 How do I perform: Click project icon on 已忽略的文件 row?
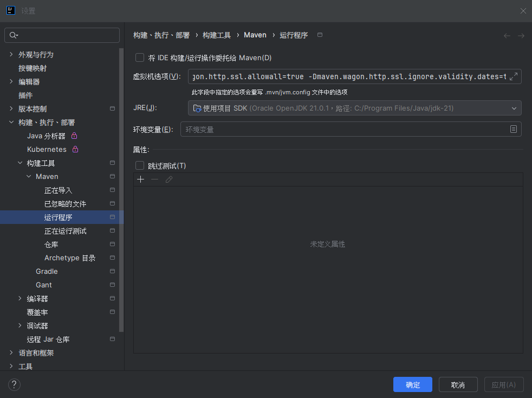coord(112,203)
